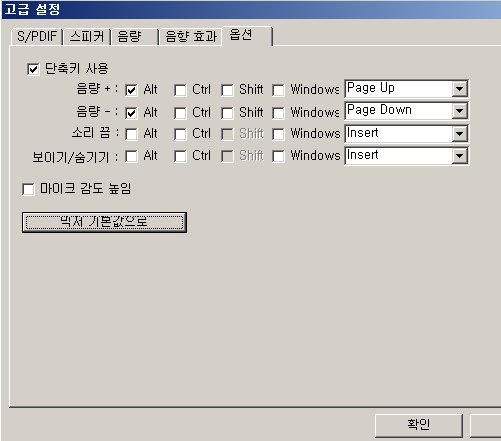The width and height of the screenshot is (501, 441).
Task: Check Windows key for 소리 끔 shortcut
Action: pos(278,134)
